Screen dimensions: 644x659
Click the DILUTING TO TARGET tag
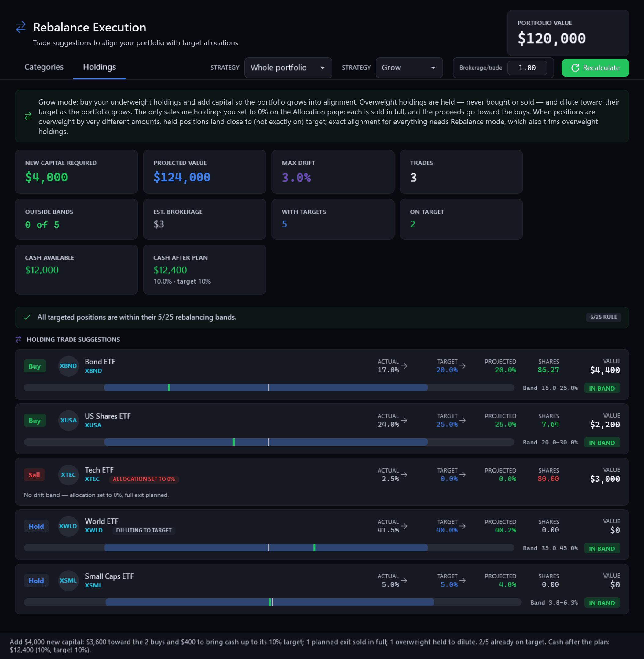tap(144, 530)
